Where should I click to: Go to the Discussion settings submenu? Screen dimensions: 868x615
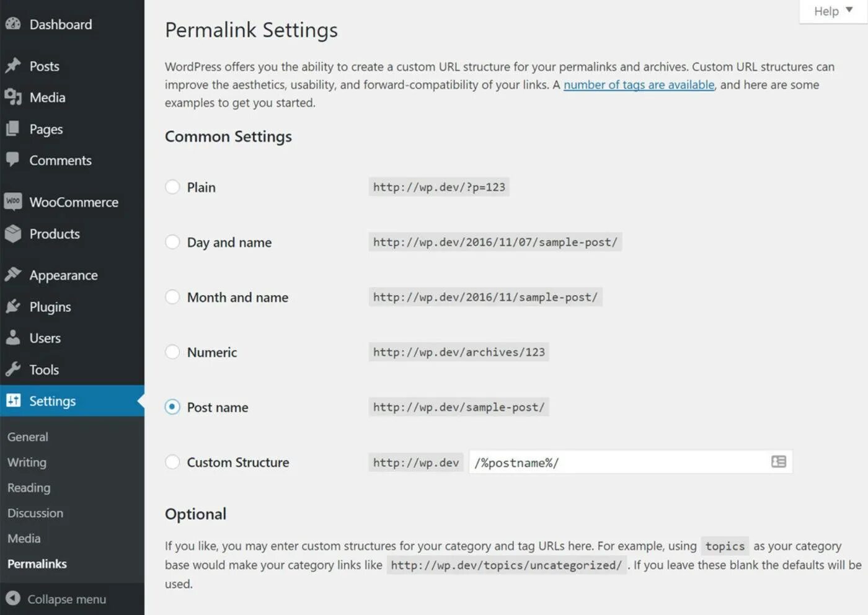tap(35, 513)
